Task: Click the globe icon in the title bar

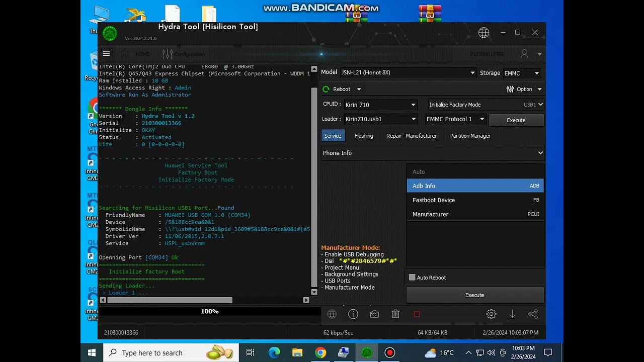Action: tap(484, 33)
